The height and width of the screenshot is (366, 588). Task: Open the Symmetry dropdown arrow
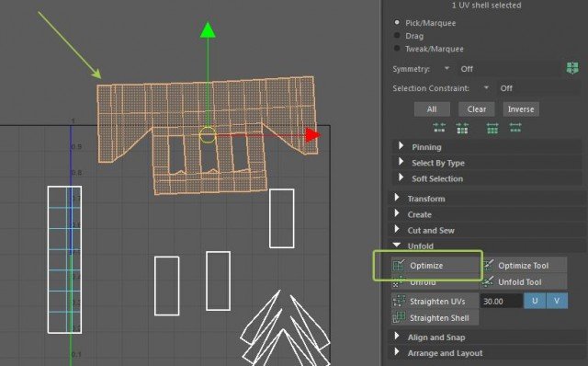click(x=447, y=68)
